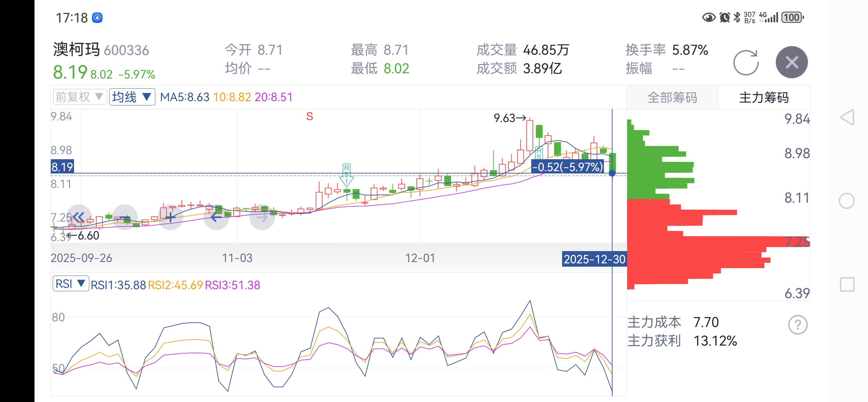
Task: Tap the green RSI signal arrow marker
Action: (x=346, y=175)
